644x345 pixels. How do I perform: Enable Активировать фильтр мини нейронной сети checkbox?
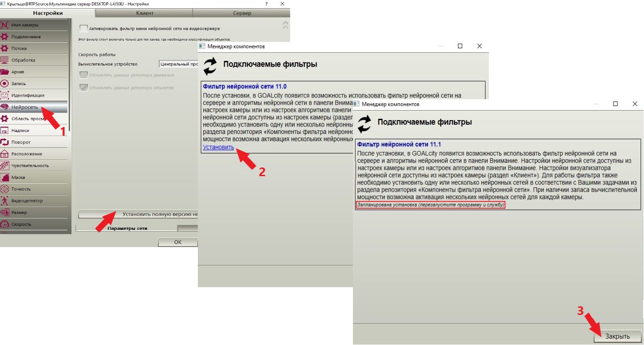(83, 28)
